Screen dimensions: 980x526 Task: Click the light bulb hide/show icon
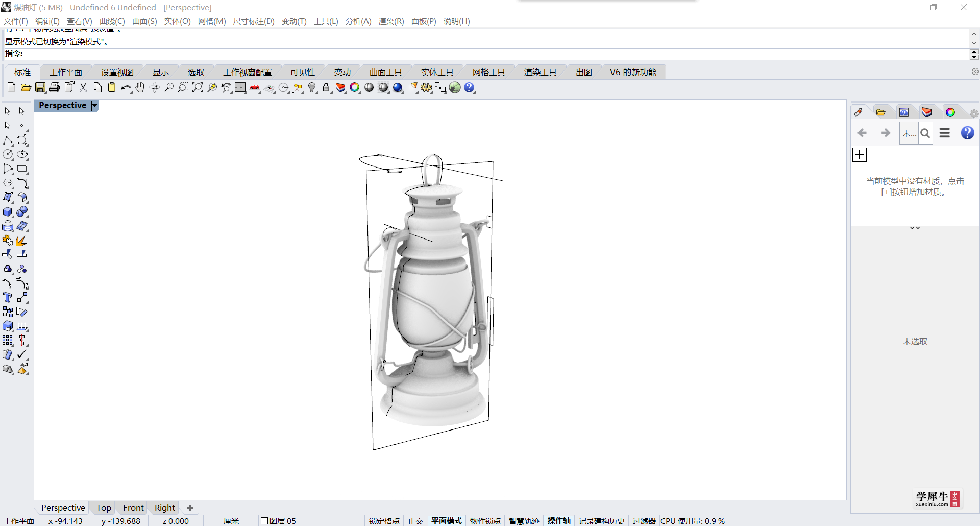(x=312, y=88)
